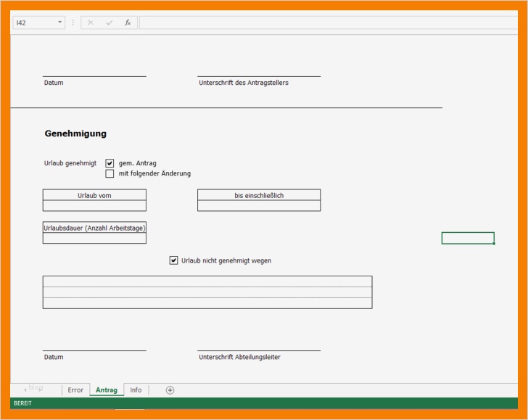Click the empty cell under 'bis einschließlich'
Image resolution: width=528 pixels, height=420 pixels.
point(259,206)
